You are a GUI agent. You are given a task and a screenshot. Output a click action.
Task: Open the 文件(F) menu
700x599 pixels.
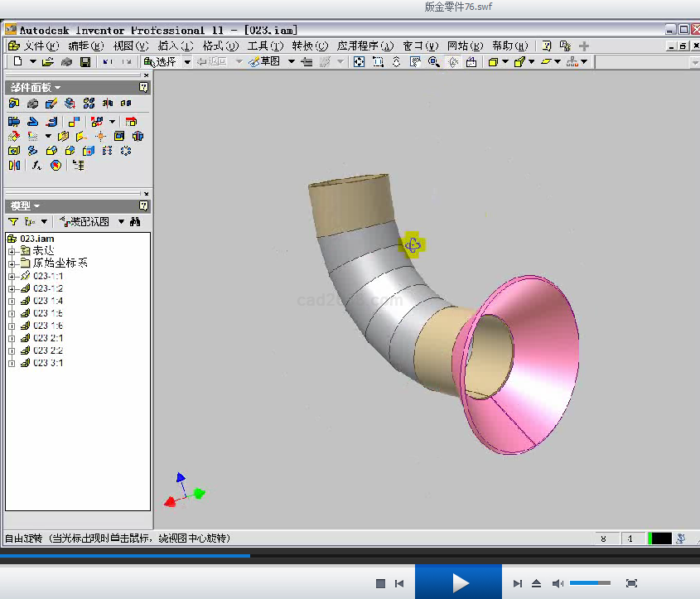coord(40,46)
